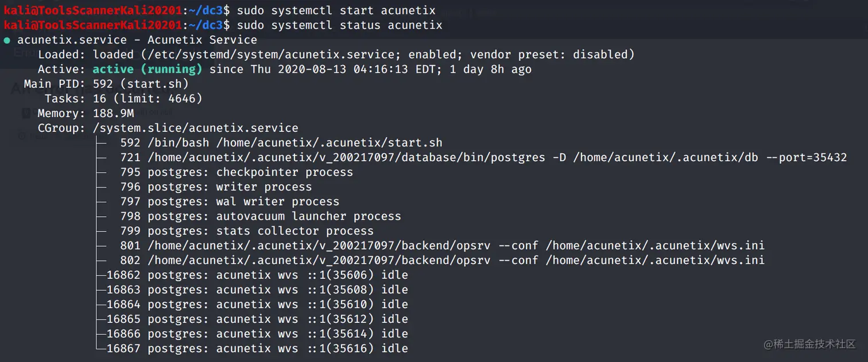Image resolution: width=868 pixels, height=362 pixels.
Task: Click the acunetix.service unit file path
Action: [x=266, y=55]
